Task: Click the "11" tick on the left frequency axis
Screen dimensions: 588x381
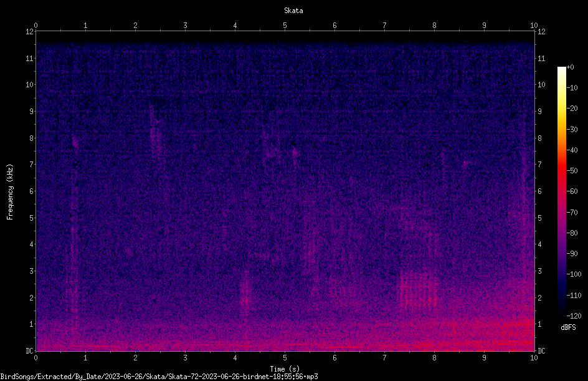Action: pyautogui.click(x=30, y=58)
